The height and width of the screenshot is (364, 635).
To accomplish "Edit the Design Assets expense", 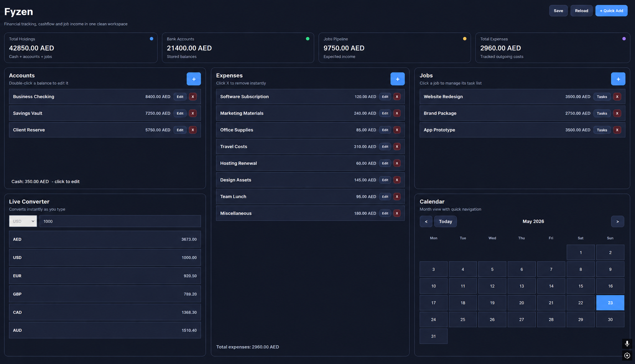I will [x=385, y=180].
